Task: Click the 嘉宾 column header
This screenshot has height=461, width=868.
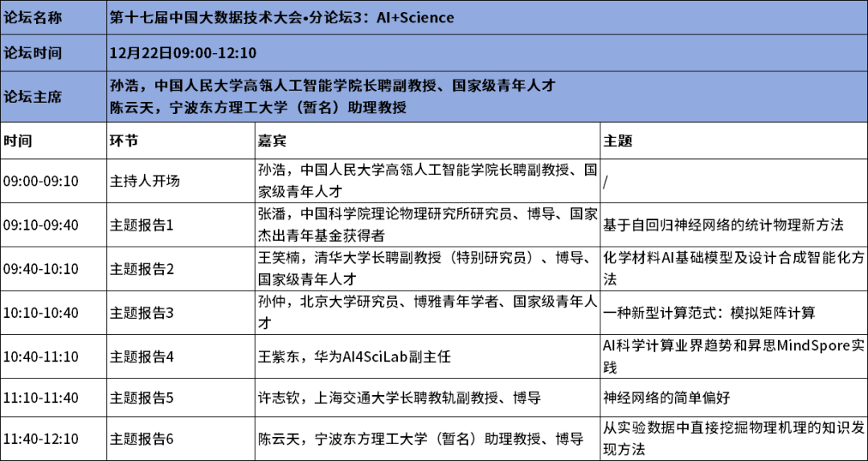Action: tap(428, 141)
